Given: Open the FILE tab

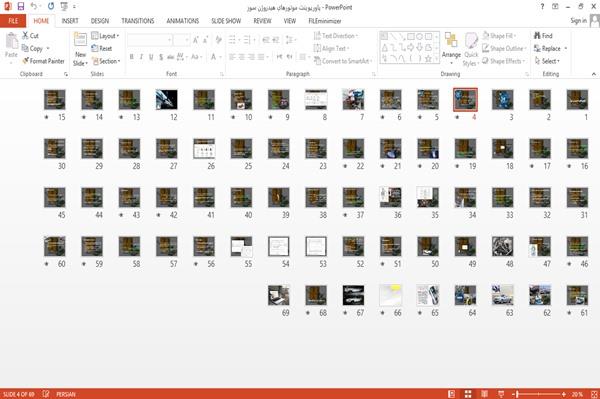Looking at the screenshot, I should click(x=13, y=21).
